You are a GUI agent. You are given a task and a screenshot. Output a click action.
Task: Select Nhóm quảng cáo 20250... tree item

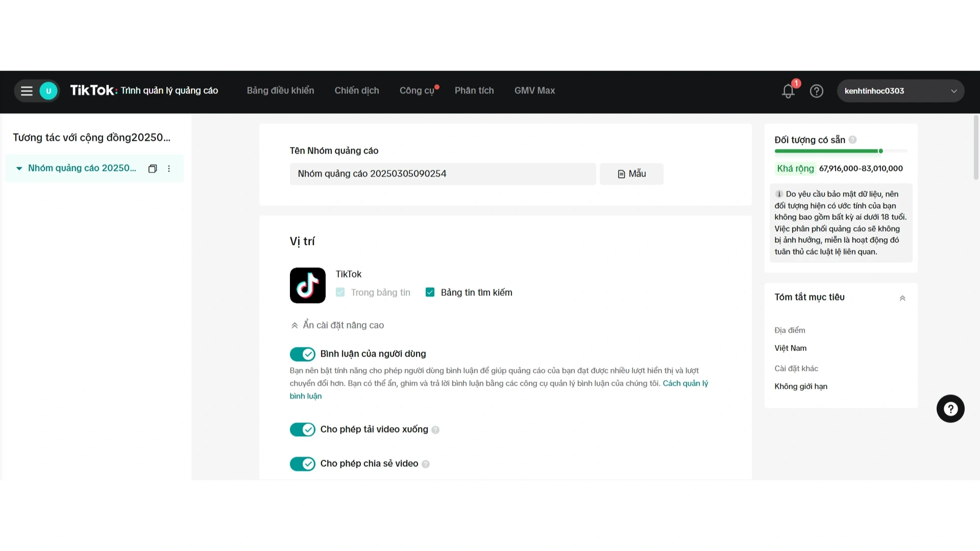coord(82,168)
